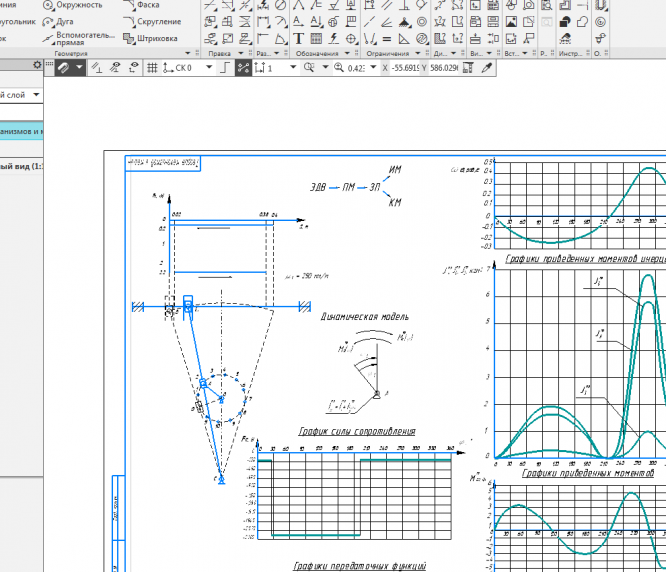Screen dimensions: 666x572
Task: Open the СК 0 coordinate system dropdown
Action: [x=209, y=68]
